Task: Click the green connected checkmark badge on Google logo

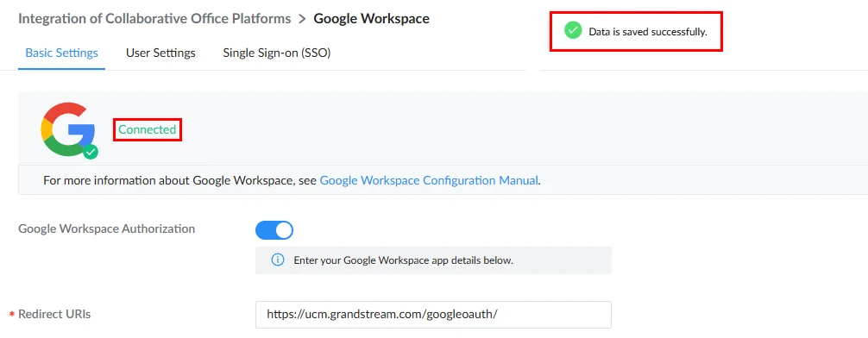Action: [91, 152]
